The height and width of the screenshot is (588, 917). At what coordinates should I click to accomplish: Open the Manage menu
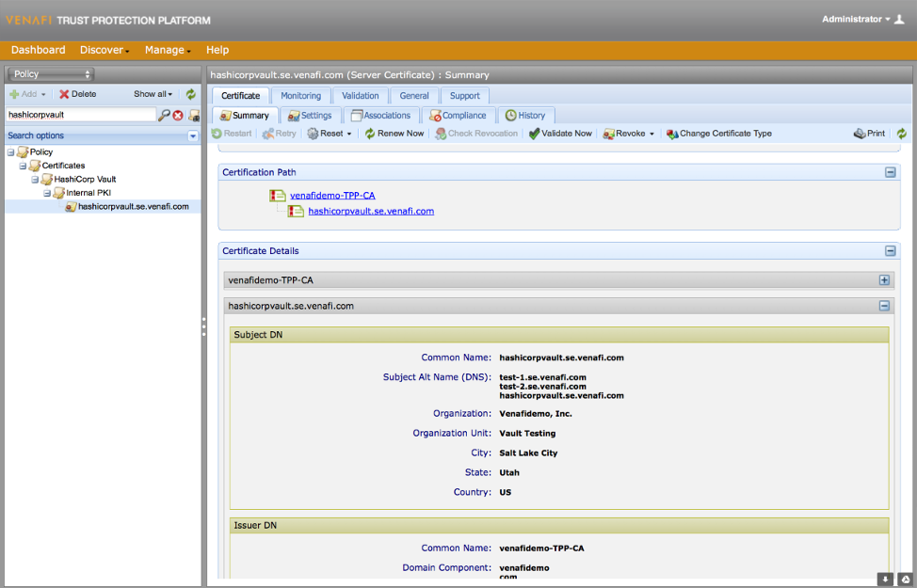pyautogui.click(x=168, y=50)
